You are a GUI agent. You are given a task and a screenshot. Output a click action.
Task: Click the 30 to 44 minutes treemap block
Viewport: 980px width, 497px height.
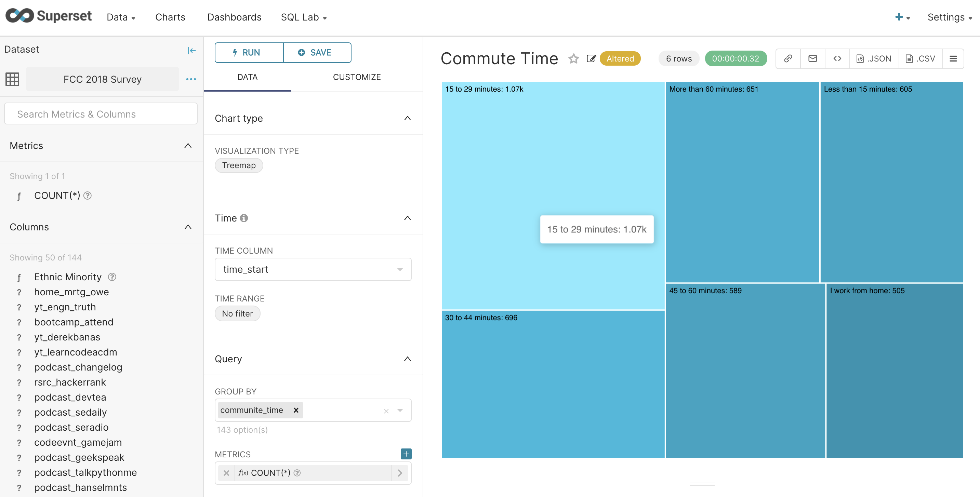[552, 384]
